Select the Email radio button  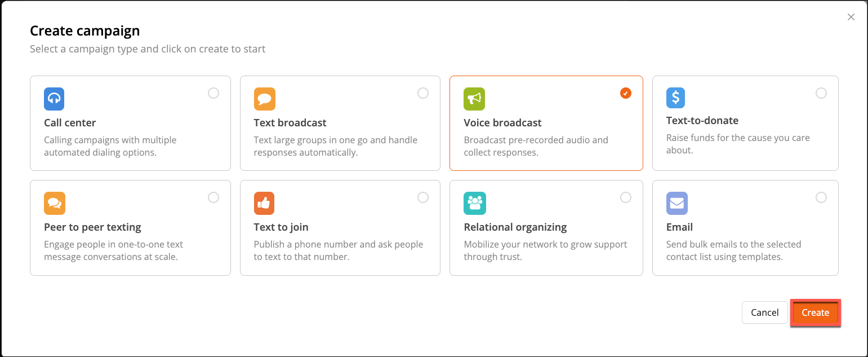(x=821, y=197)
